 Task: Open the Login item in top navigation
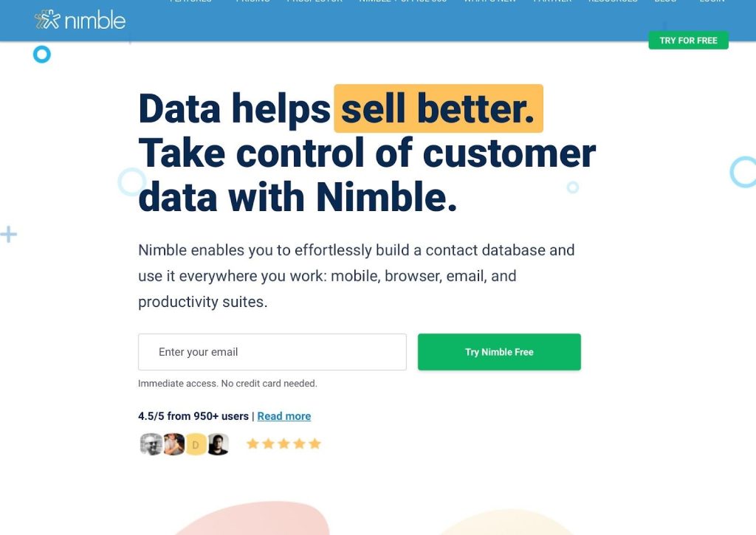click(712, 1)
